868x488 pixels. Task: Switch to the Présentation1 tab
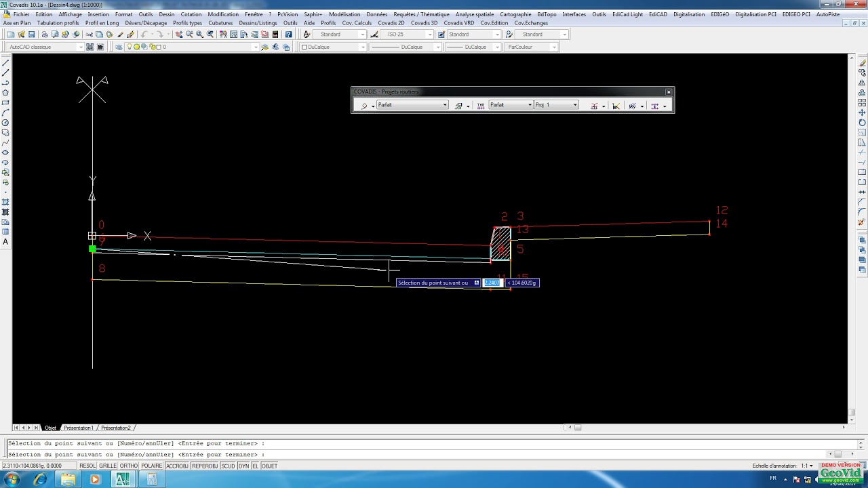[79, 428]
